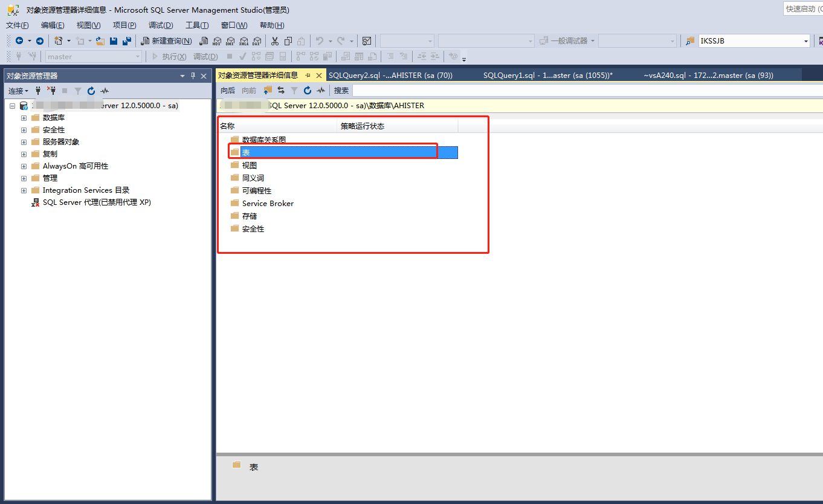Viewport: 823px width, 504px height.
Task: Expand AlwaysOn 高可用性 node
Action: pos(24,166)
